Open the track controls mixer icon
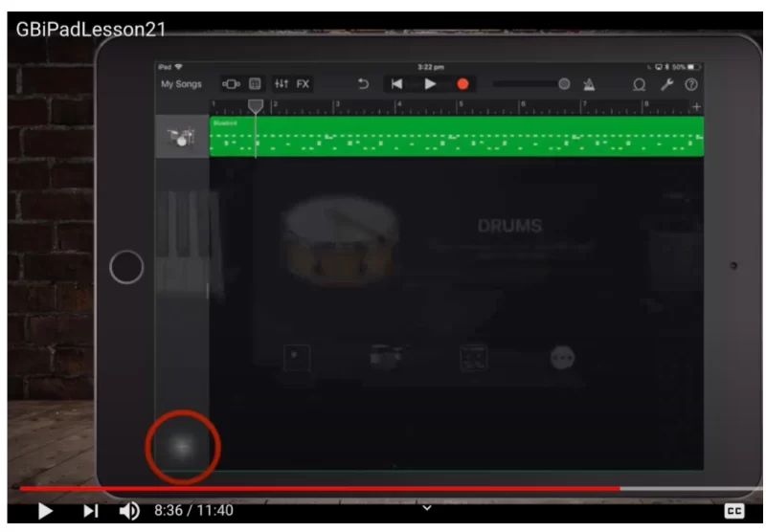766x532 pixels. [282, 84]
